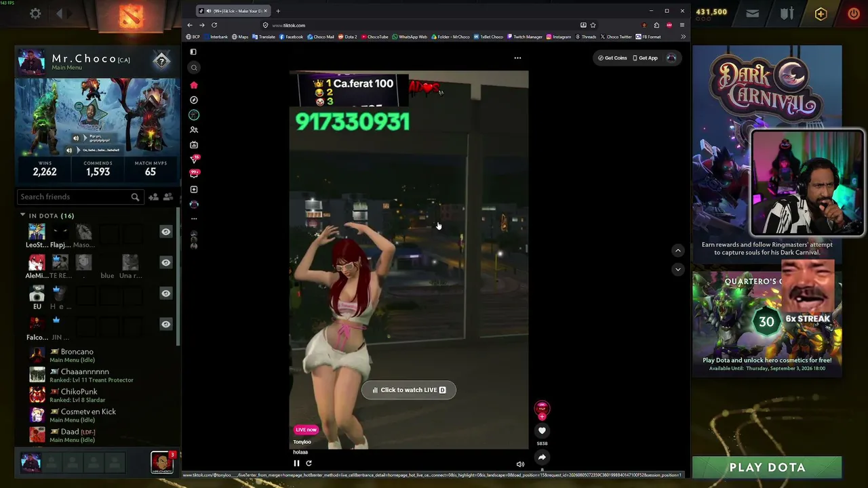Open a new browser tab
Image resolution: width=868 pixels, height=488 pixels.
click(x=278, y=11)
